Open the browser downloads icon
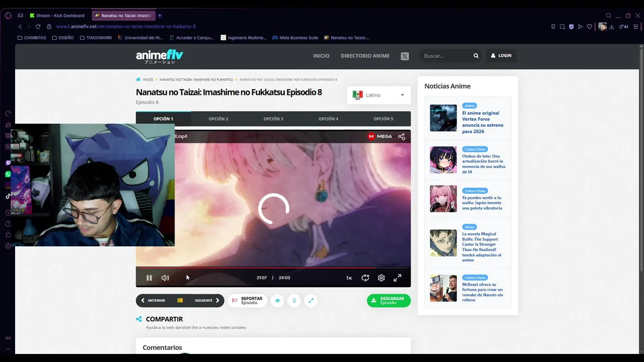Screen dimensions: 644x362 pyautogui.click(x=612, y=27)
